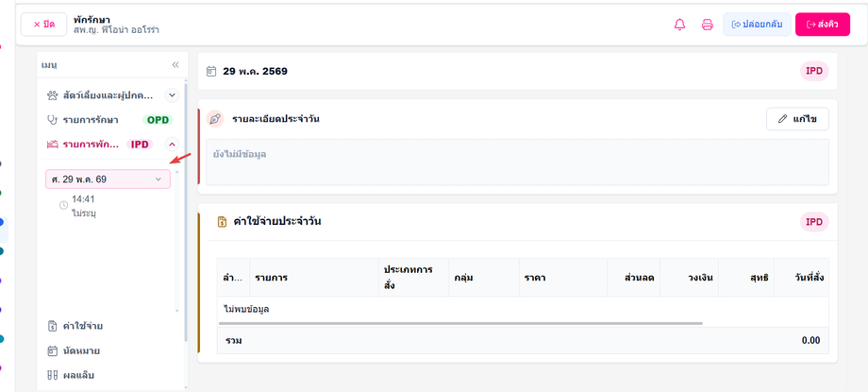This screenshot has height=392, width=868.
Task: Click the pink ส่งคิว button
Action: tap(822, 25)
